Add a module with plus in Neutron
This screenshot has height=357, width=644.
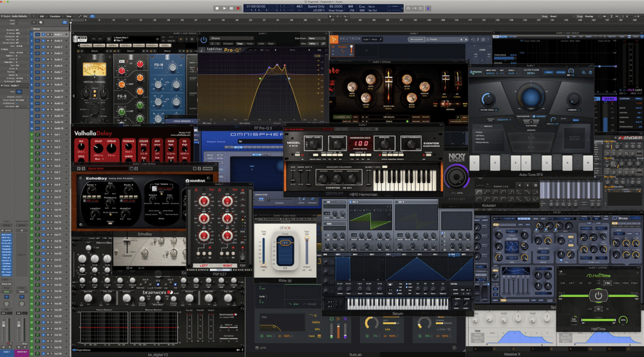366,50
